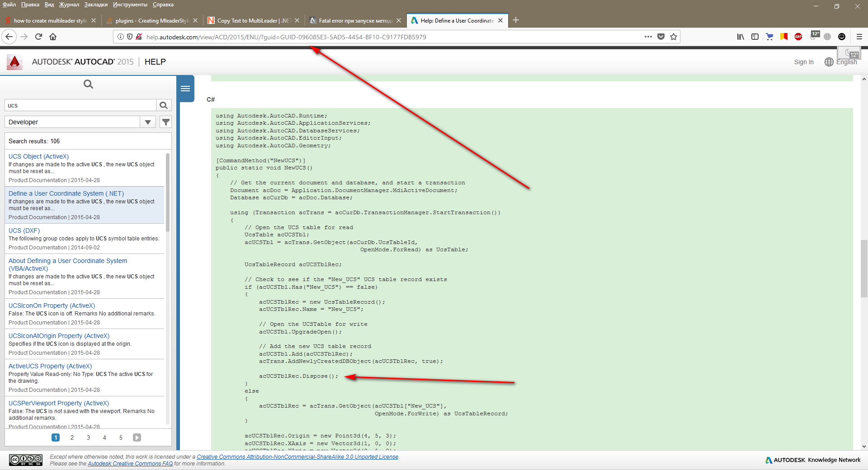This screenshot has height=470, width=868.
Task: Close the 'Copy Text to MultiLeader' tab
Action: (297, 20)
